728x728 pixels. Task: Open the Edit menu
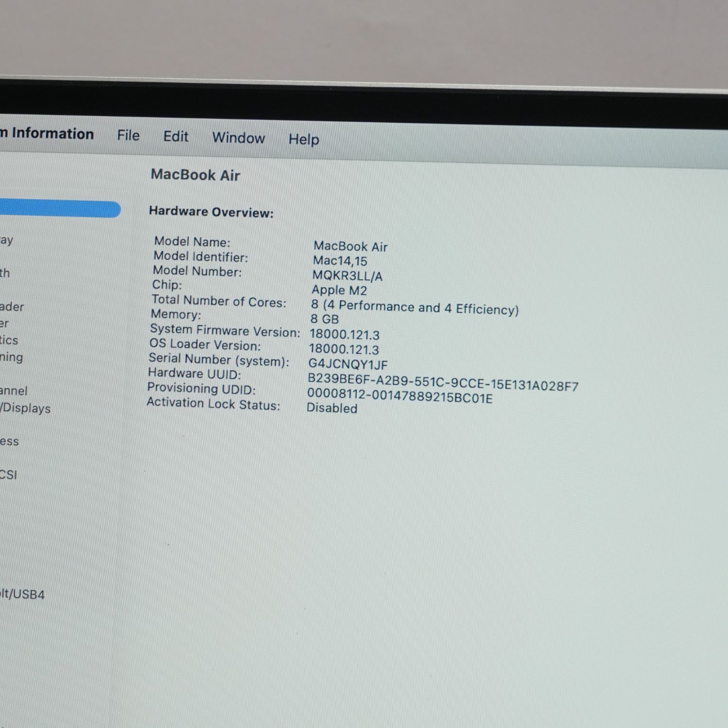[176, 136]
